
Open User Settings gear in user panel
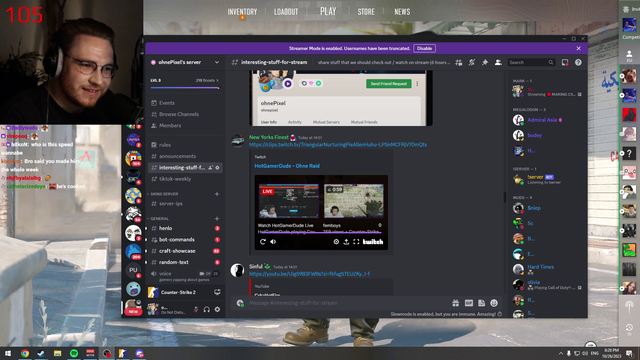(x=217, y=309)
